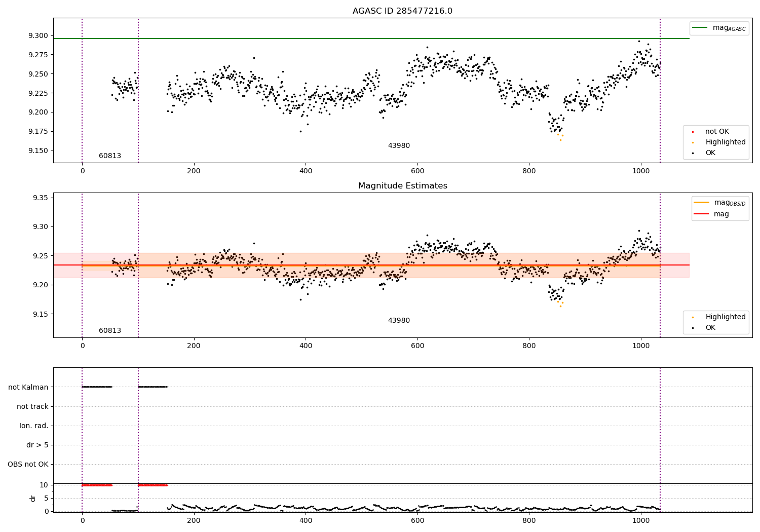Click the "9.30" y-tick in Magnitude Estimates
The image size is (760, 532).
tap(40, 227)
